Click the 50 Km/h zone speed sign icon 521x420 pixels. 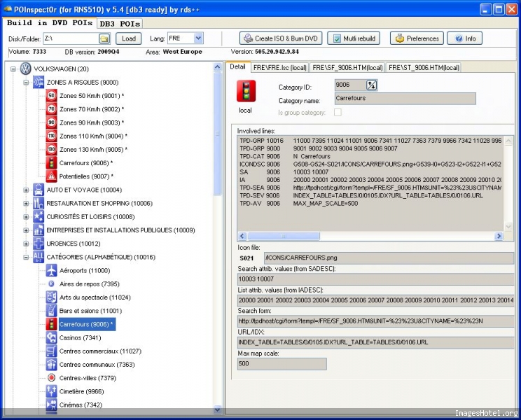(x=51, y=96)
